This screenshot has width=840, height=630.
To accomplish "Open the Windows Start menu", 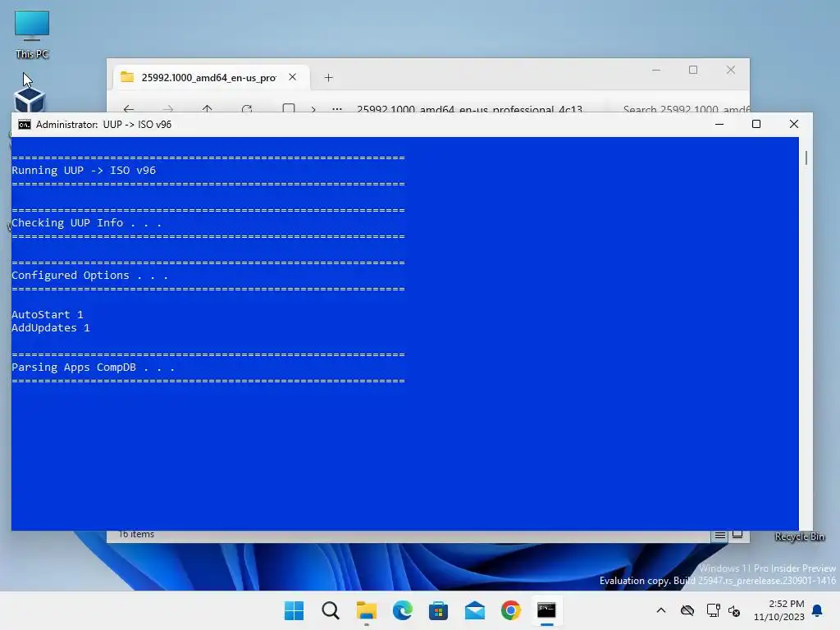I will pos(294,610).
